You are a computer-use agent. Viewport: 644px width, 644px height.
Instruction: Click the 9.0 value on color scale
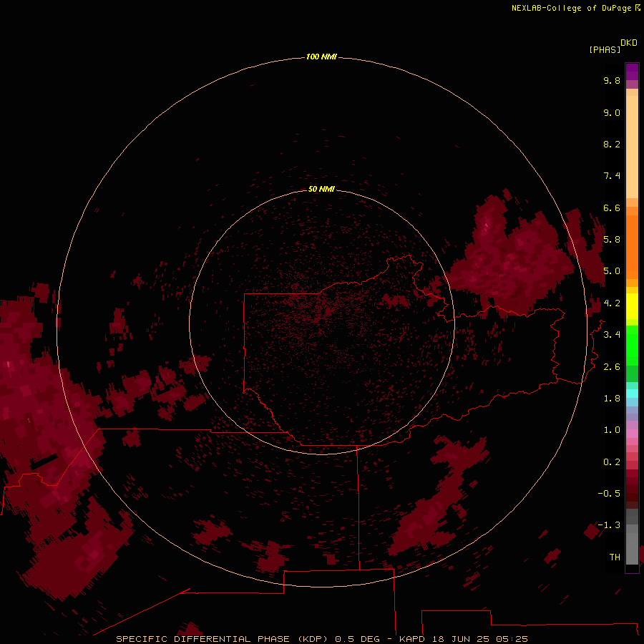coord(612,112)
